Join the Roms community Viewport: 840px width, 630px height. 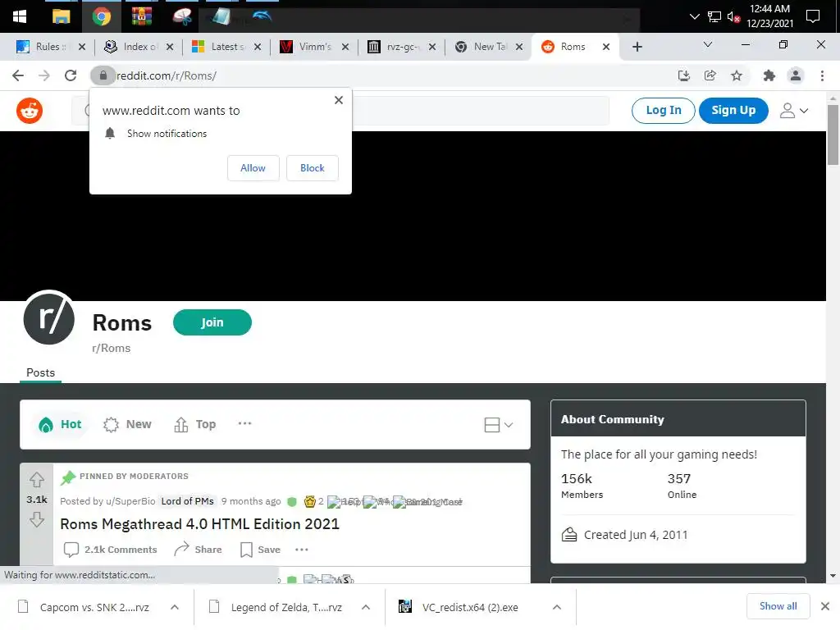(212, 322)
